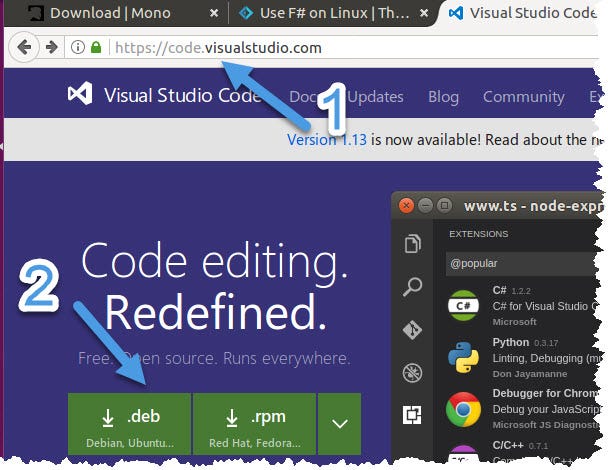Select the Python extension title row

click(510, 342)
